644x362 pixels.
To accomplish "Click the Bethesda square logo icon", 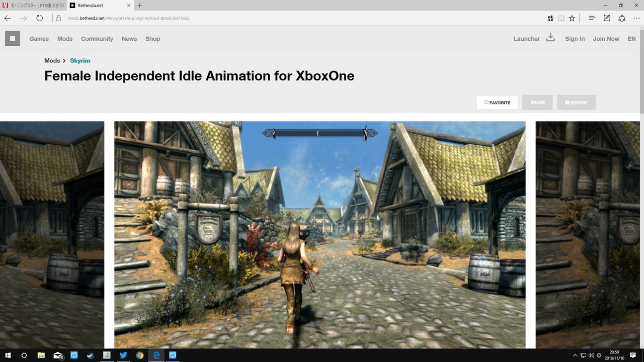I will pyautogui.click(x=13, y=38).
